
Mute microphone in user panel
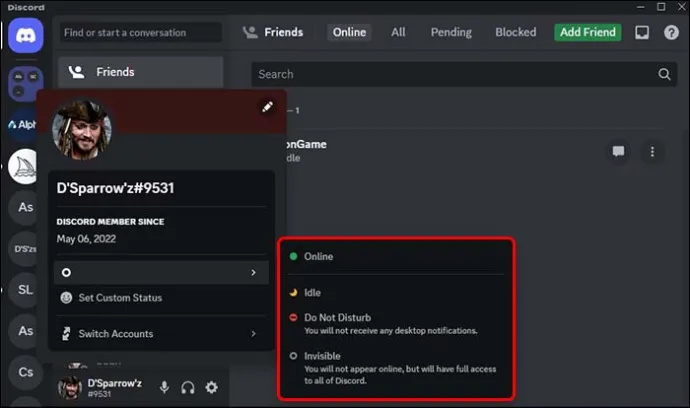pyautogui.click(x=164, y=387)
